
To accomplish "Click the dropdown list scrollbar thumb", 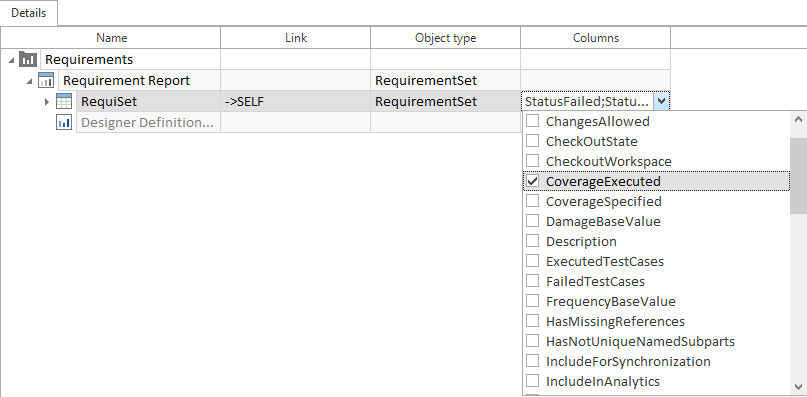I will pyautogui.click(x=798, y=176).
